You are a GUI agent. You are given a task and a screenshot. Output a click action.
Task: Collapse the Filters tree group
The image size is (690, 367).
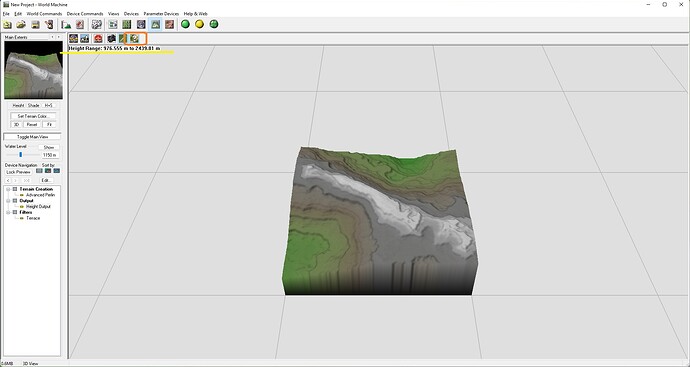(8, 212)
